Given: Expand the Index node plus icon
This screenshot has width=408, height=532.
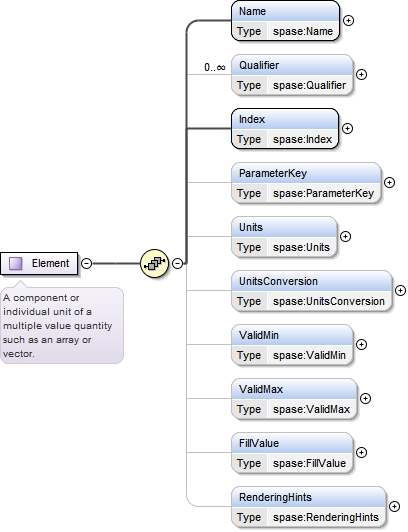Looking at the screenshot, I should [347, 129].
